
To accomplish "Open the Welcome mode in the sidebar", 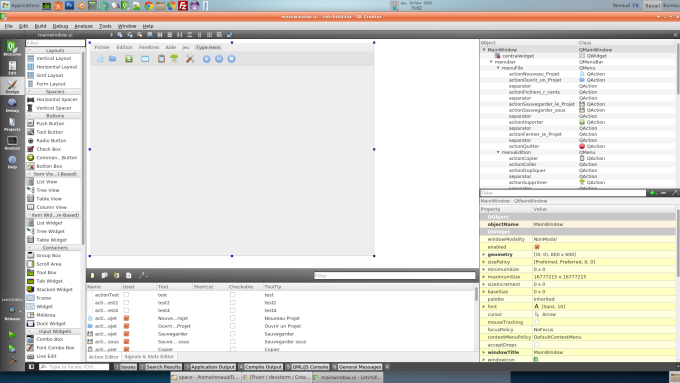I will click(12, 48).
